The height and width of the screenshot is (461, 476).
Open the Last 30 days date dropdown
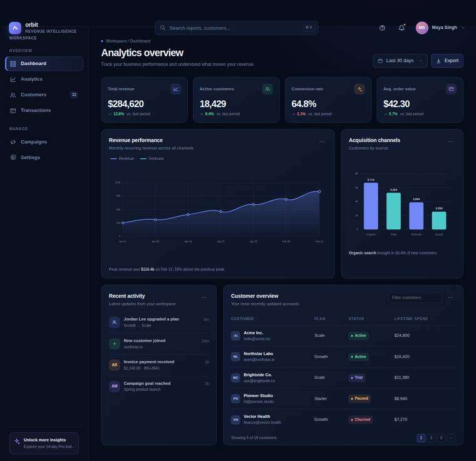click(400, 61)
